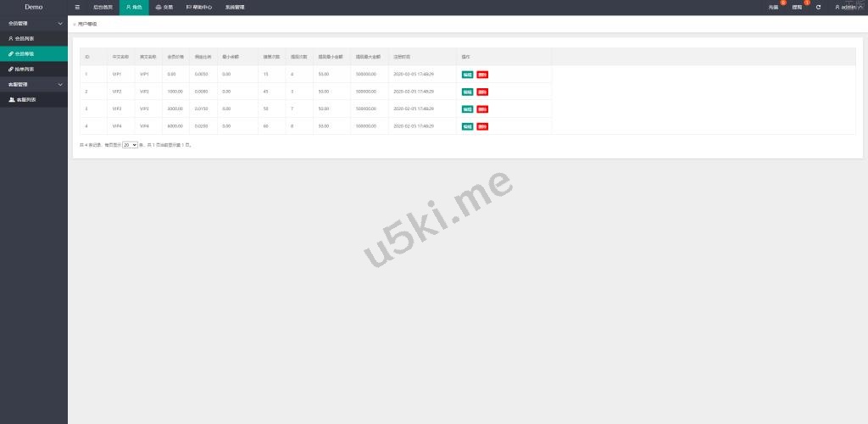Image resolution: width=868 pixels, height=424 pixels.
Task: Click green edit button for VIP4 row
Action: coord(467,126)
